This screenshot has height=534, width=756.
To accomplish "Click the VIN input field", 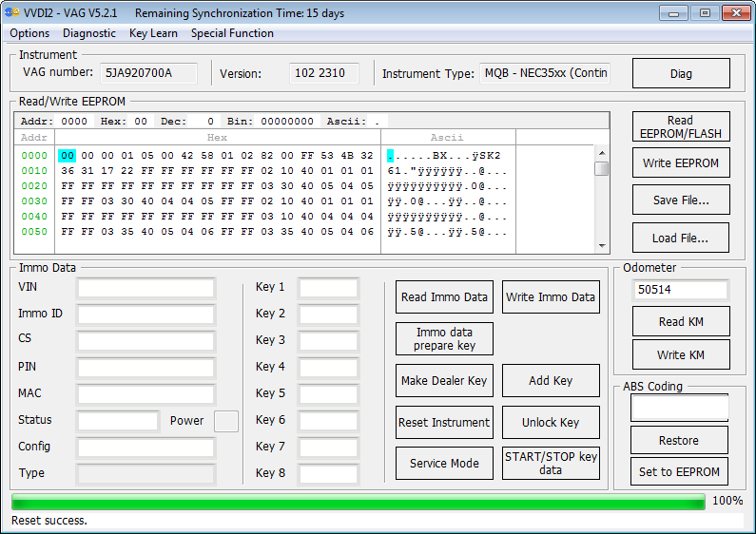I will point(145,288).
